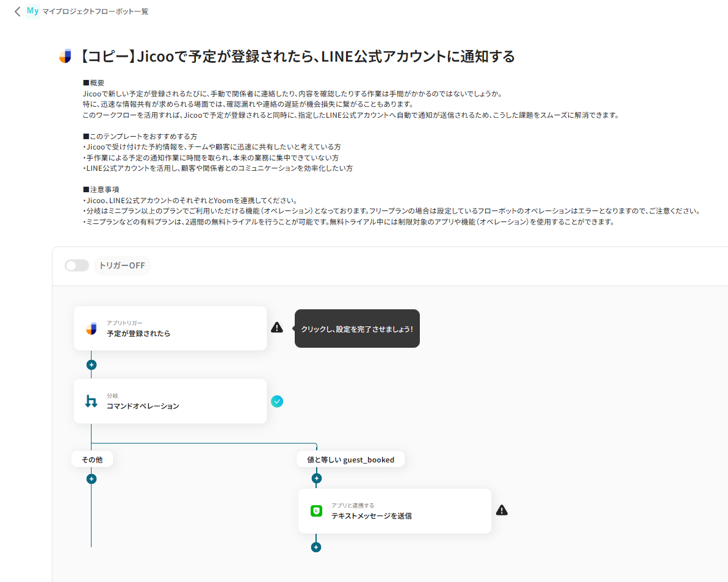The image size is (728, 582).
Task: Go back using the left chevron arrow
Action: [17, 12]
